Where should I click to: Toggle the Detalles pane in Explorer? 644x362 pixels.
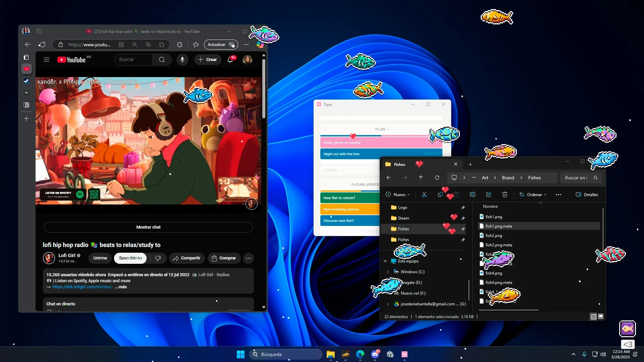(x=587, y=194)
